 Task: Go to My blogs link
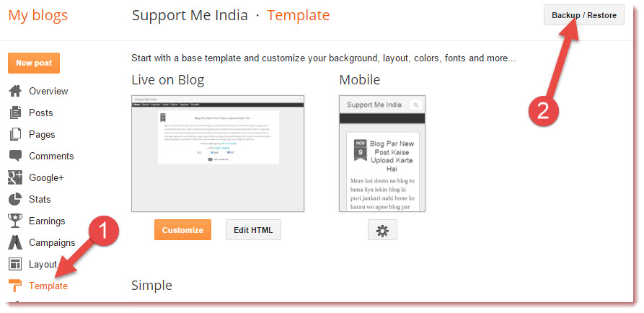click(x=38, y=15)
